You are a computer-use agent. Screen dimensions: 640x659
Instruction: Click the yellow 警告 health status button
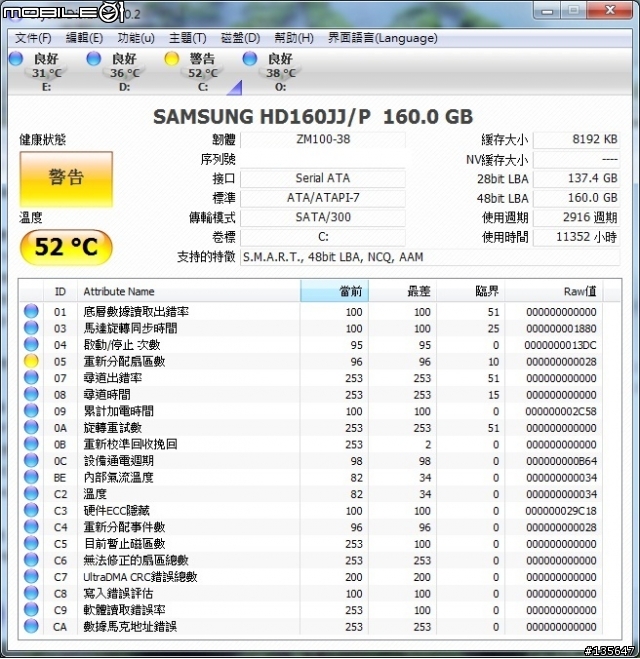66,179
